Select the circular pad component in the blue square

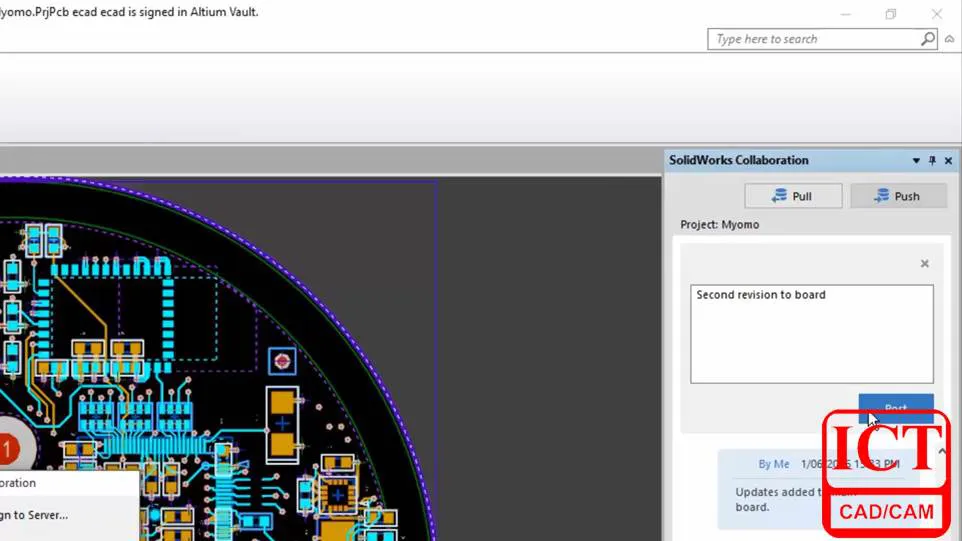point(282,362)
